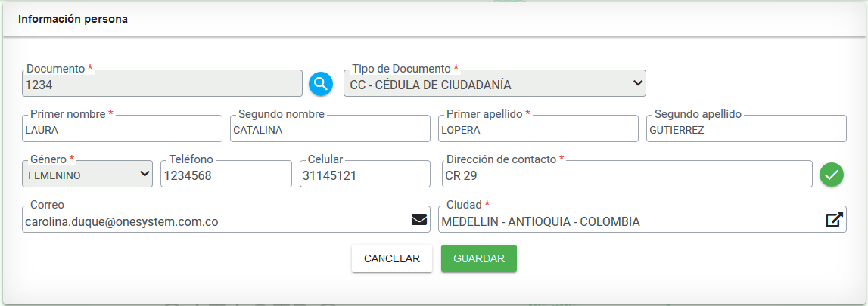868x306 pixels.
Task: Search the document number with magnifier icon
Action: (x=321, y=84)
